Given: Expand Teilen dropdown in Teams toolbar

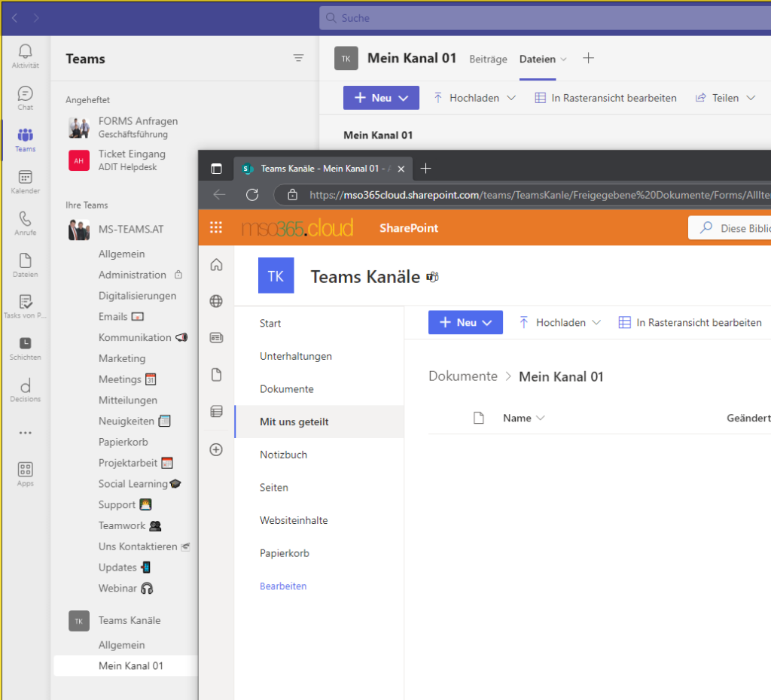Looking at the screenshot, I should [751, 98].
